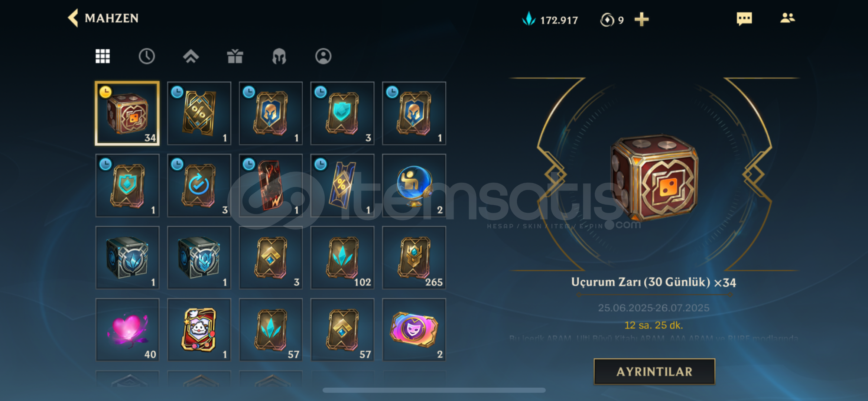
Task: Open the champion helmet filter tab
Action: click(x=279, y=56)
